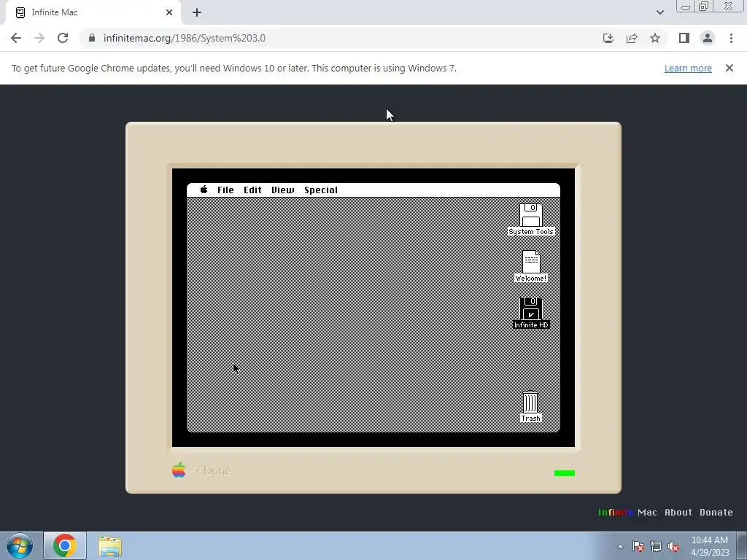
Task: Toggle the browser side panel
Action: (x=684, y=38)
